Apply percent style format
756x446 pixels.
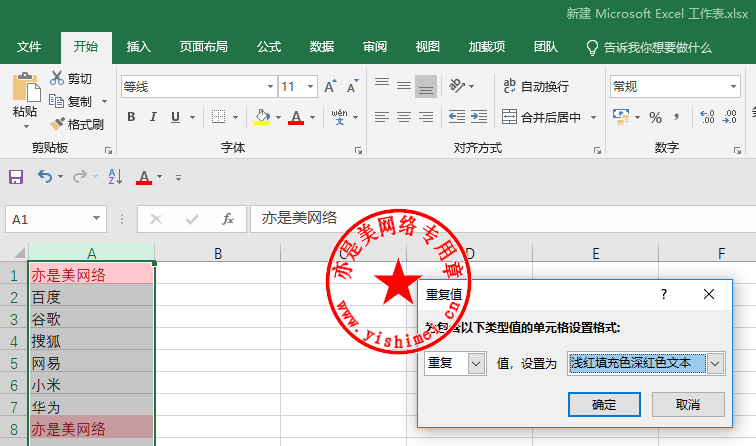pyautogui.click(x=655, y=117)
